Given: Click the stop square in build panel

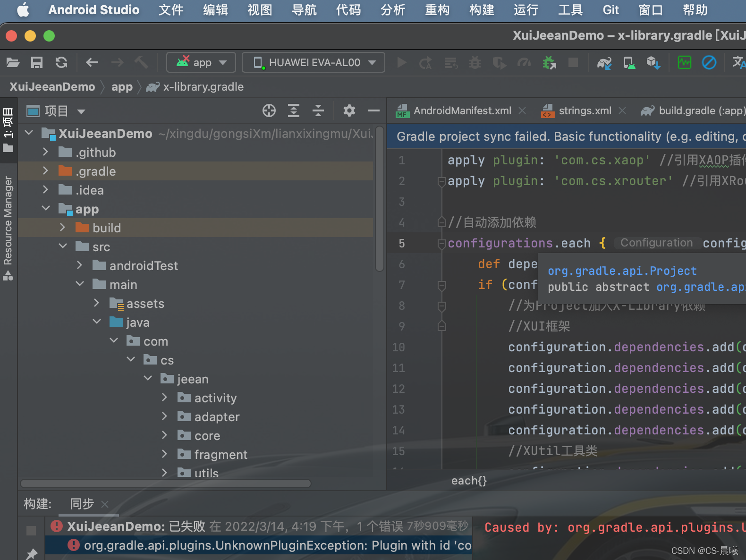Looking at the screenshot, I should tap(31, 531).
